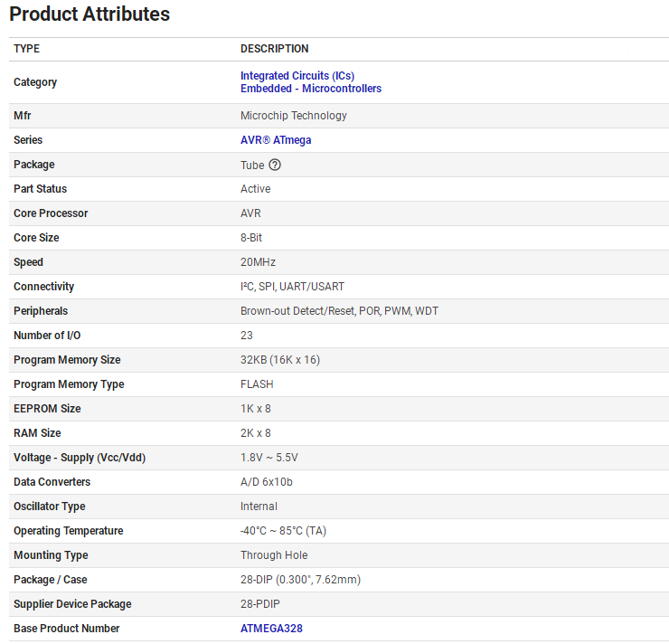
Task: Click the I²C, SPI, UART/USART connectivity text
Action: pyautogui.click(x=292, y=287)
